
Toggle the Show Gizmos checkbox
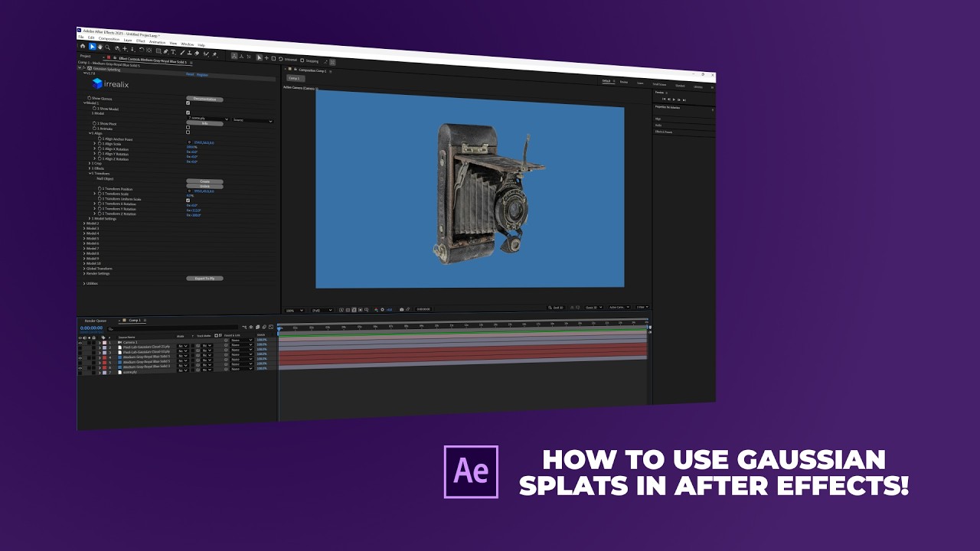pos(188,103)
